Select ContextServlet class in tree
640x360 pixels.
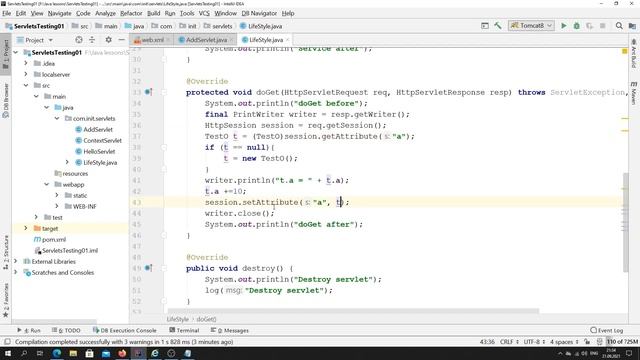pyautogui.click(x=102, y=140)
